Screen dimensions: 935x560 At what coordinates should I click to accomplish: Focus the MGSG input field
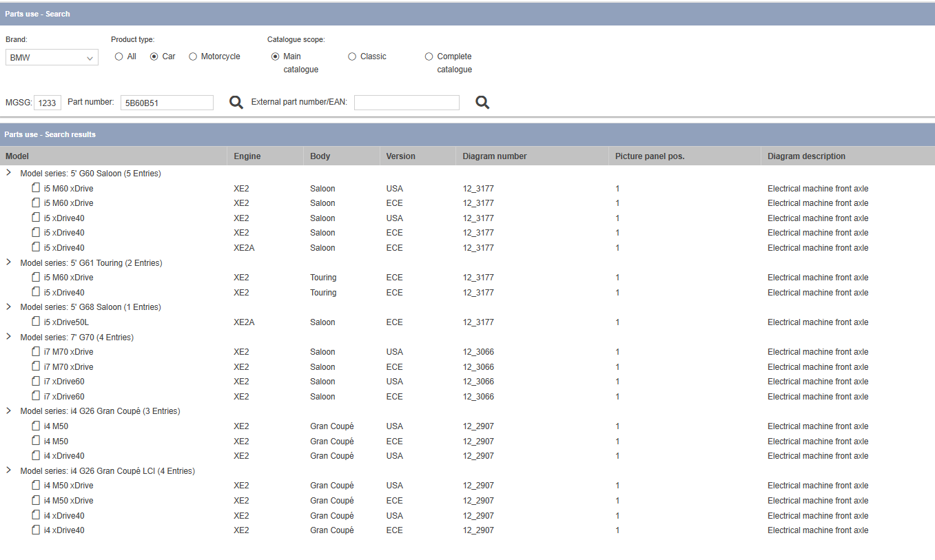(48, 103)
